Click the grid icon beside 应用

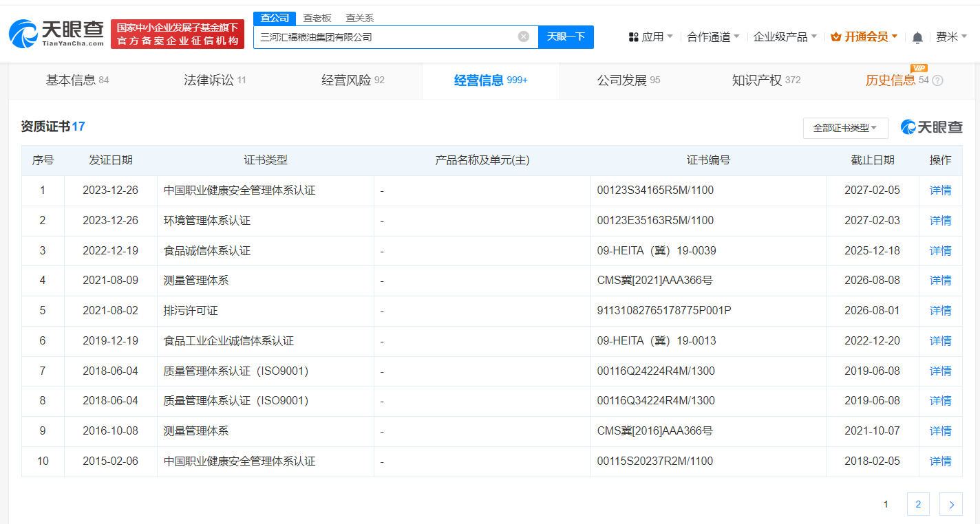(x=633, y=36)
